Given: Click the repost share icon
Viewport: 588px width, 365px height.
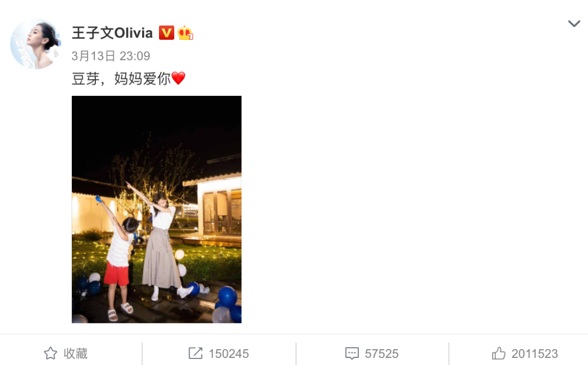Looking at the screenshot, I should pos(195,354).
